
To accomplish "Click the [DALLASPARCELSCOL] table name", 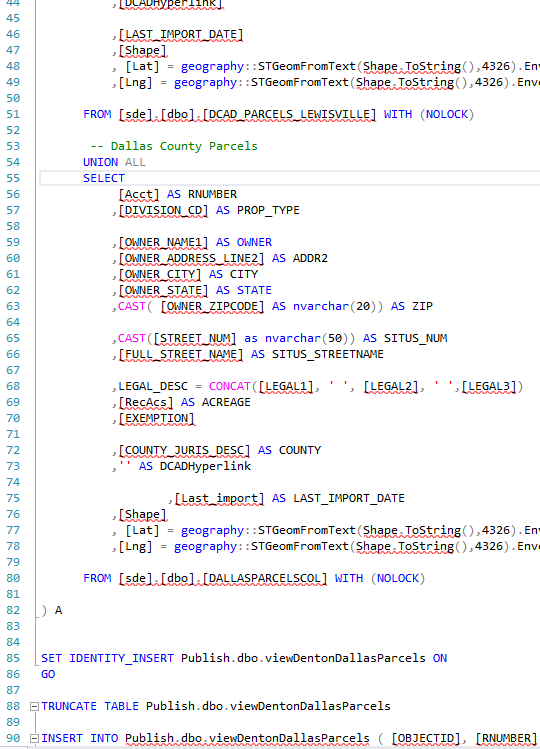I will (x=265, y=578).
